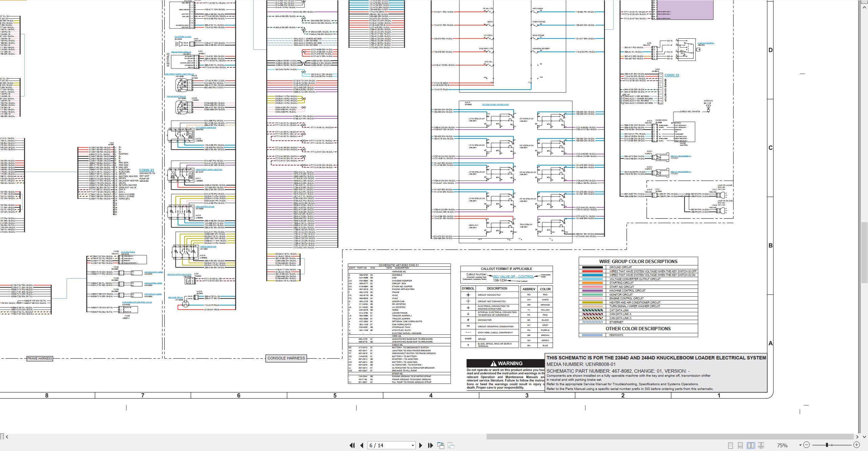Go to the previous page

362,445
